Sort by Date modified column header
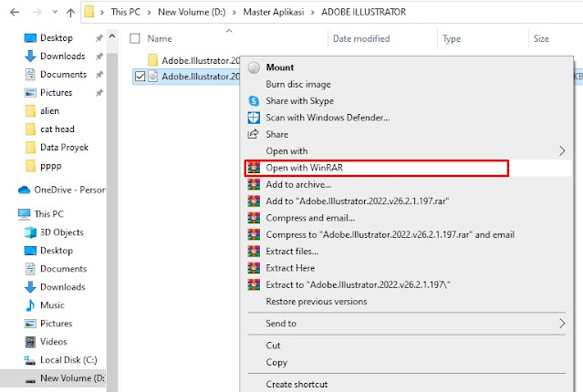The image size is (583, 392). (361, 38)
